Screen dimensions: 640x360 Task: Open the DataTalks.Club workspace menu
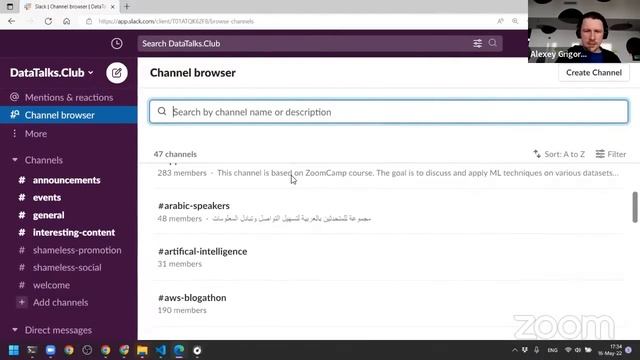(51, 73)
